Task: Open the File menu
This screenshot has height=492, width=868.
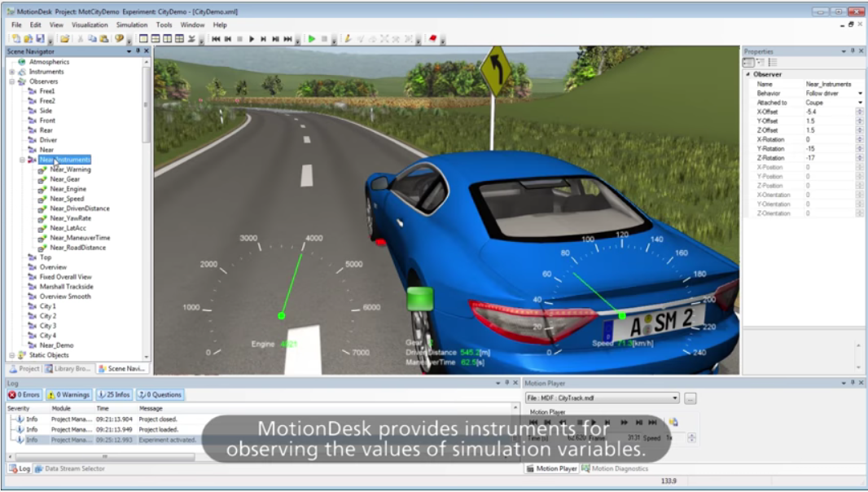Action: (16, 25)
